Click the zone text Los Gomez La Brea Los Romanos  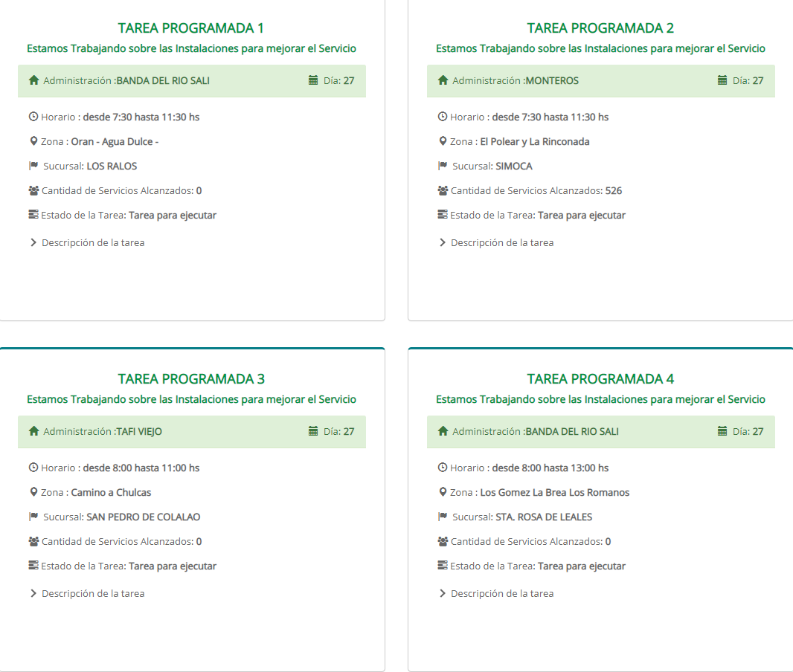point(555,493)
